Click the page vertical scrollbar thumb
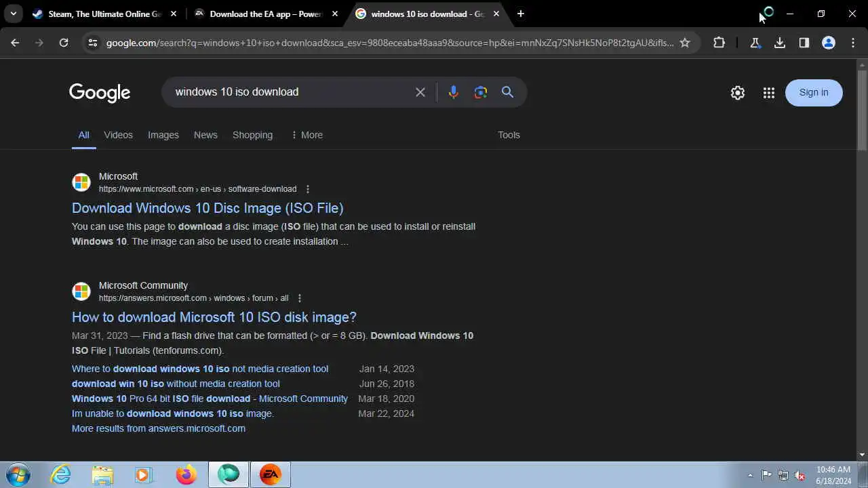This screenshot has height=488, width=868. pyautogui.click(x=862, y=110)
